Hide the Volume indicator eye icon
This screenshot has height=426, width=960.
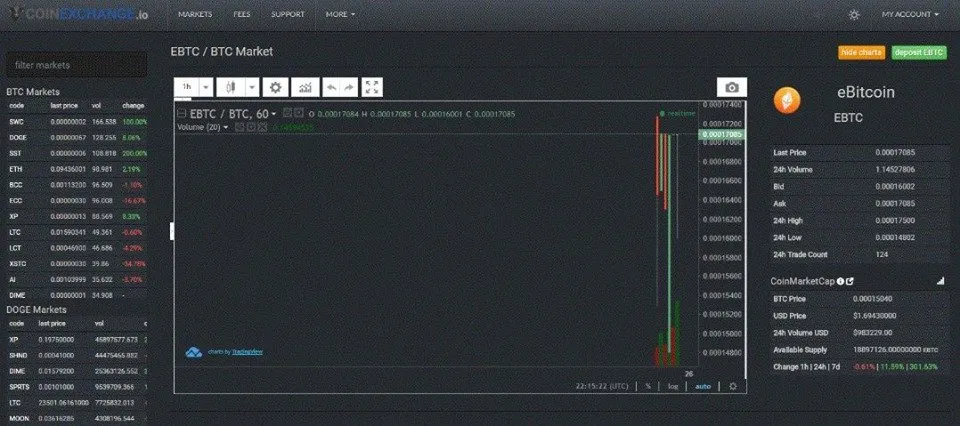(241, 127)
